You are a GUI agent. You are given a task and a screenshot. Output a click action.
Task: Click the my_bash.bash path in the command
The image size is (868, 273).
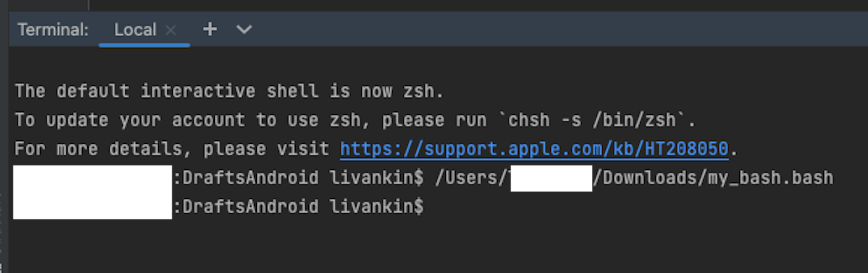(x=770, y=178)
